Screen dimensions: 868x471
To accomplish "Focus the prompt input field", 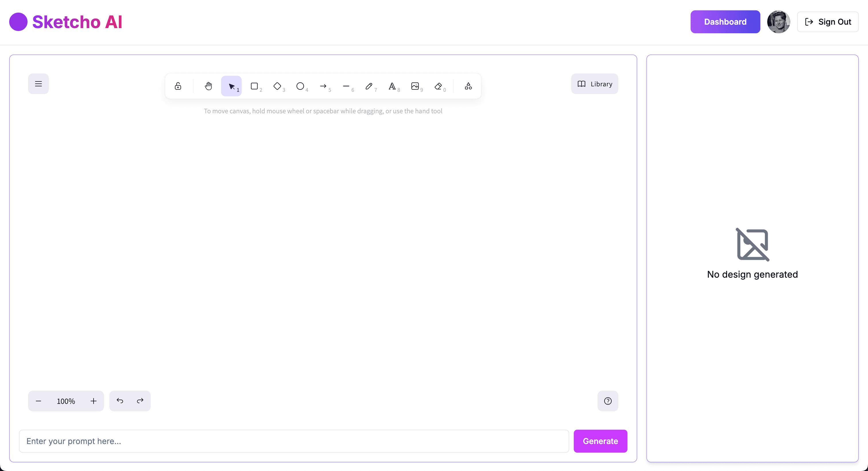I will pos(294,441).
